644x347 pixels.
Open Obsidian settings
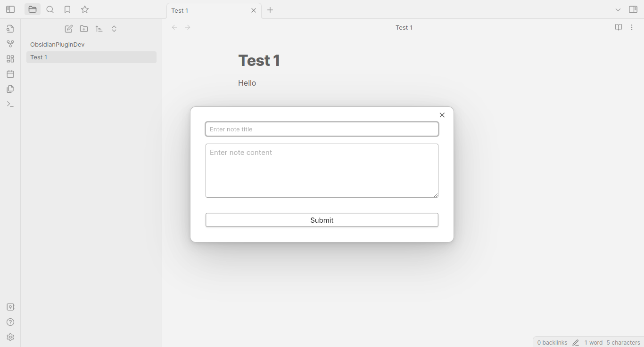point(10,337)
